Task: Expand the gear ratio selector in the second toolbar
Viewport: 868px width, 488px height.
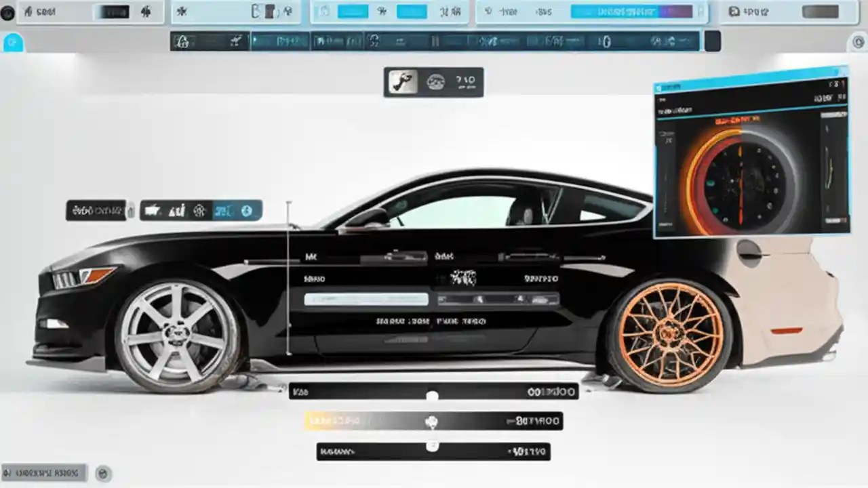Action: [x=374, y=41]
